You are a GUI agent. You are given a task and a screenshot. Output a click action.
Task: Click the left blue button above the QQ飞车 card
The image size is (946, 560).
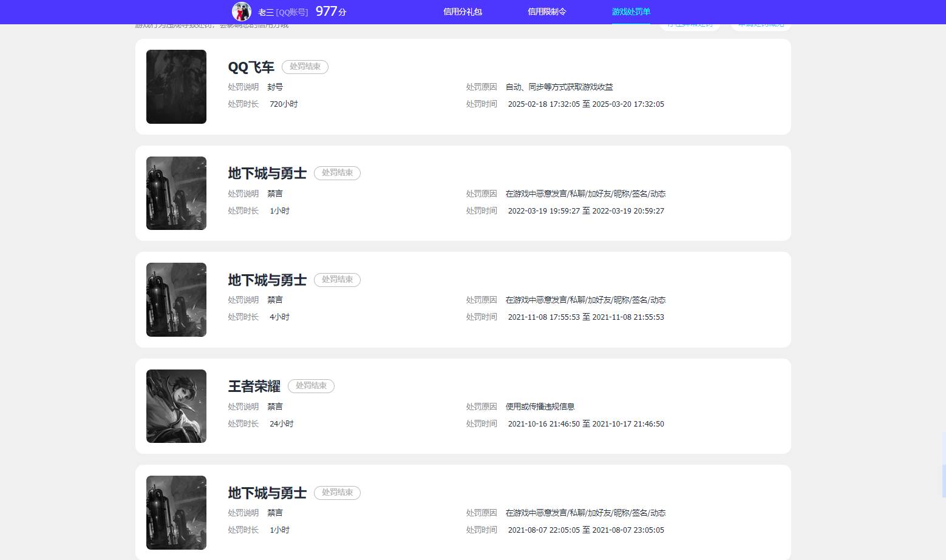pos(690,24)
